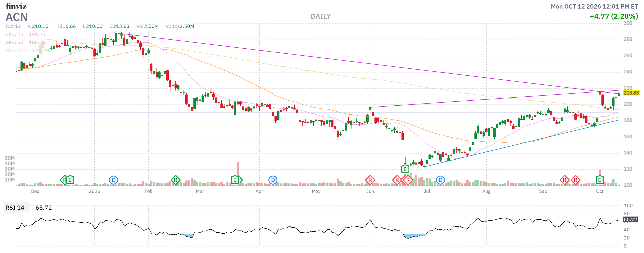
Task: Click the Mon OCT 12 2026 timestamp
Action: [x=594, y=6]
